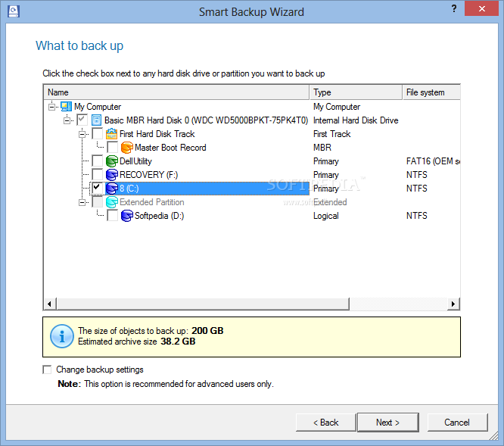Image resolution: width=504 pixels, height=446 pixels.
Task: Click the blue information icon
Action: (x=62, y=336)
